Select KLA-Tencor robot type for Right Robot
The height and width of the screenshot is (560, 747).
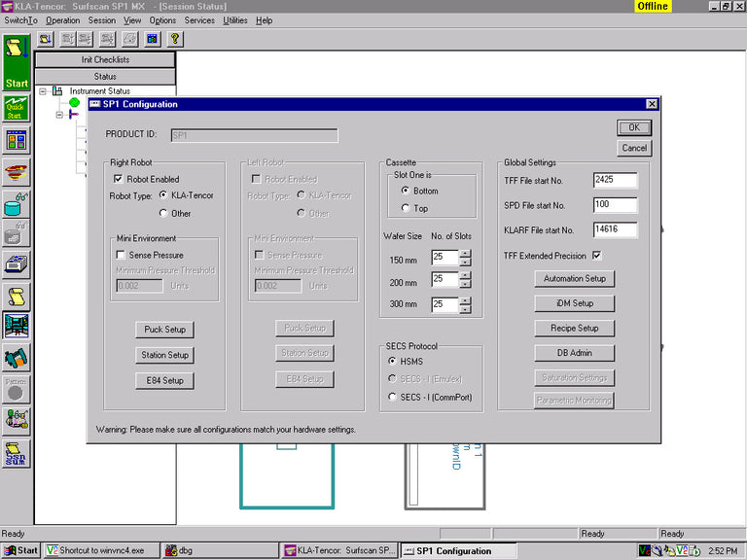tap(163, 194)
